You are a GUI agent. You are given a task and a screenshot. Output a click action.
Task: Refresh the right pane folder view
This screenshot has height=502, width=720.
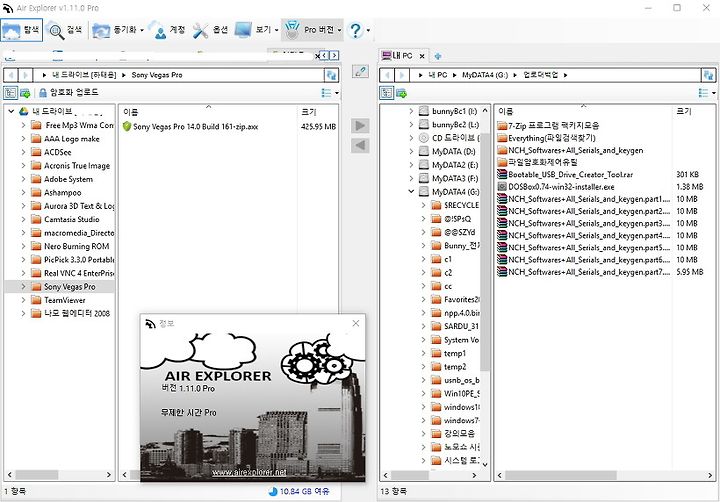click(x=708, y=75)
